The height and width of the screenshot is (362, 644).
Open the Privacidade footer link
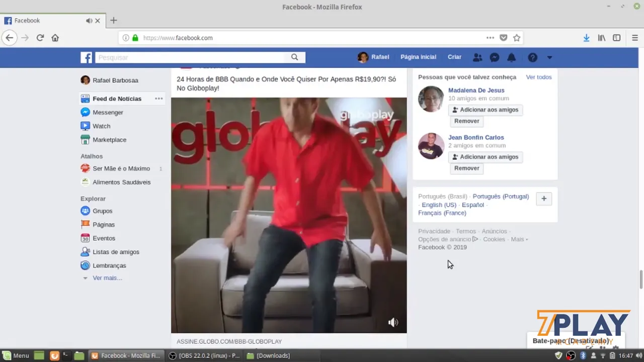pos(434,231)
